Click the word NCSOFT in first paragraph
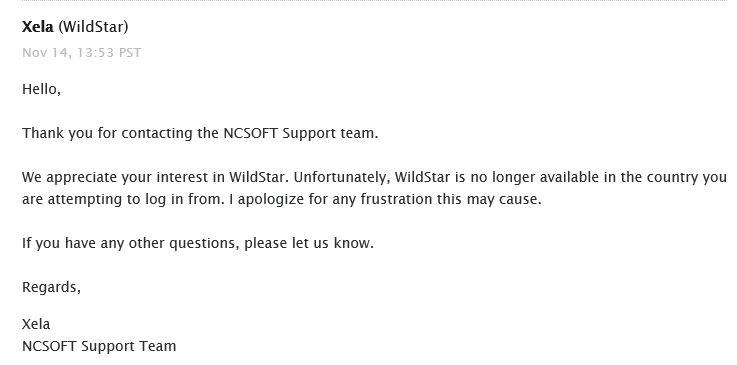 (x=251, y=133)
